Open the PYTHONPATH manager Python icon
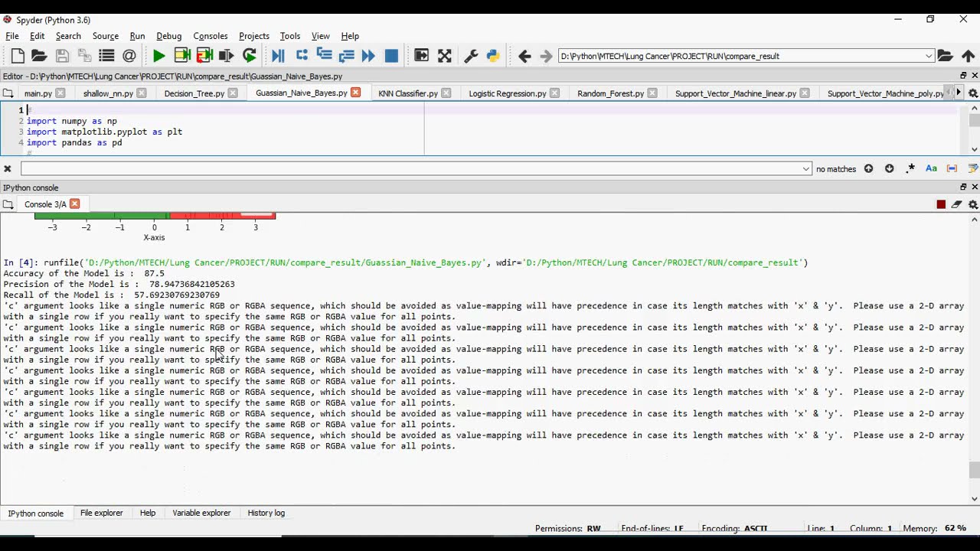Viewport: 980px width, 551px height. pos(493,56)
